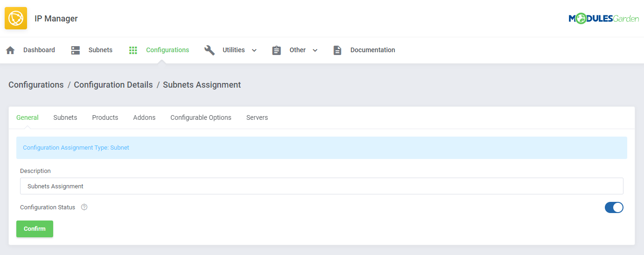Open the ModulesGarden logo link

pos(603,19)
